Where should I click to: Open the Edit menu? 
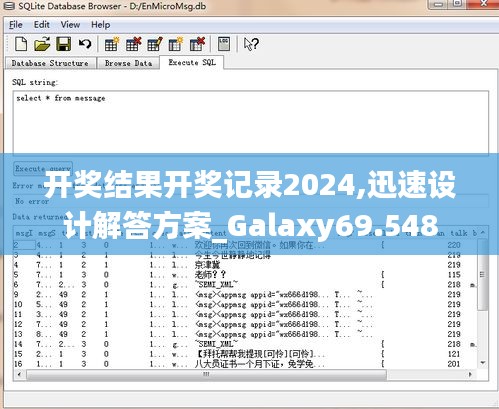click(42, 25)
